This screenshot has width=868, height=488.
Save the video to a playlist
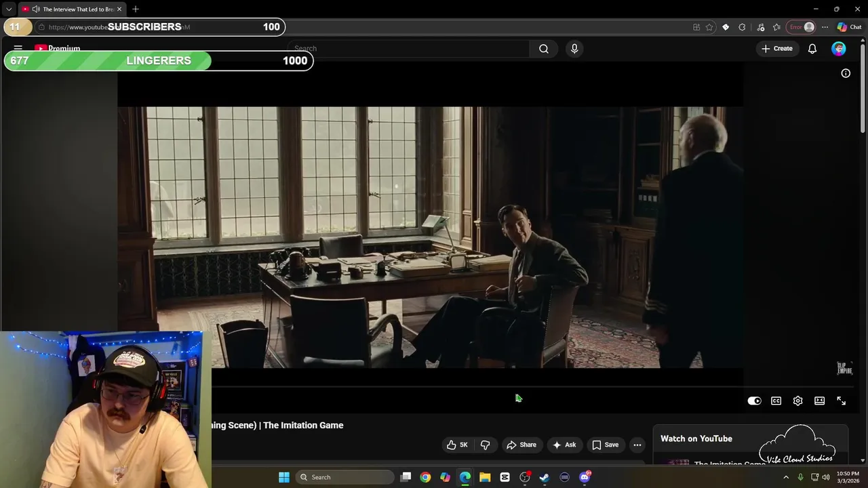[x=605, y=445]
